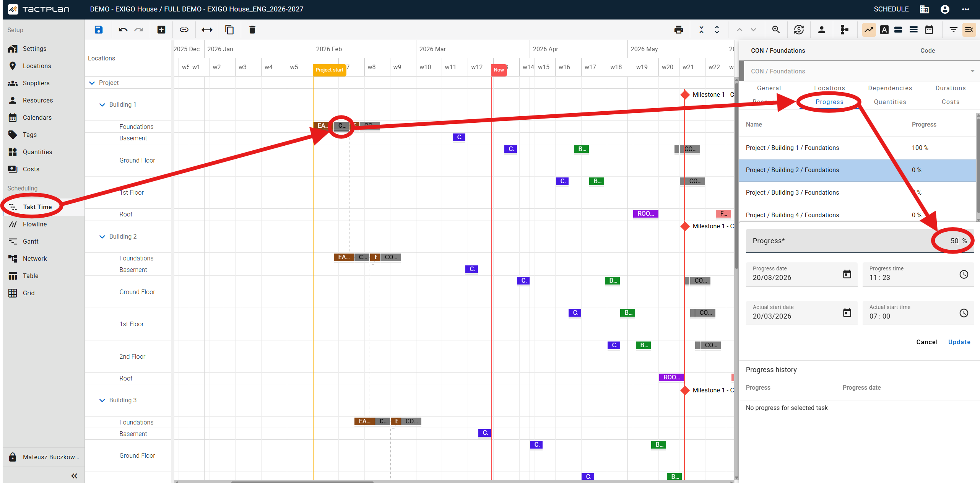This screenshot has width=980, height=483.
Task: Expand all rows with the outward arrows icon
Action: (x=717, y=30)
